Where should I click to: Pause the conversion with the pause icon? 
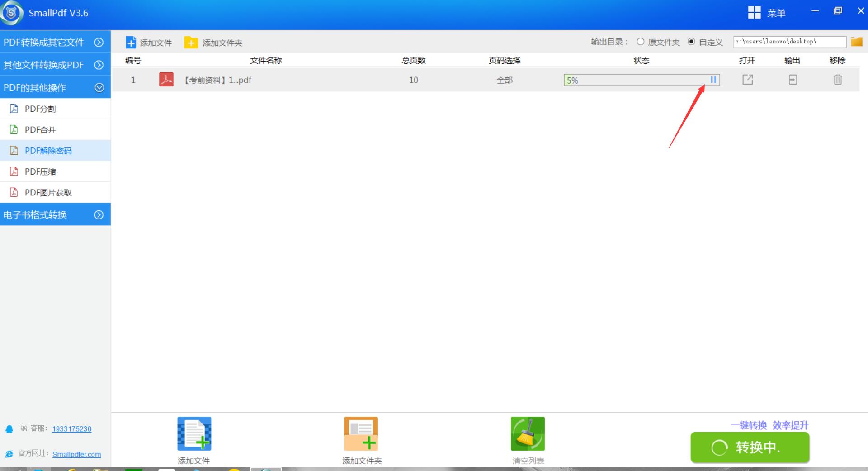tap(713, 80)
